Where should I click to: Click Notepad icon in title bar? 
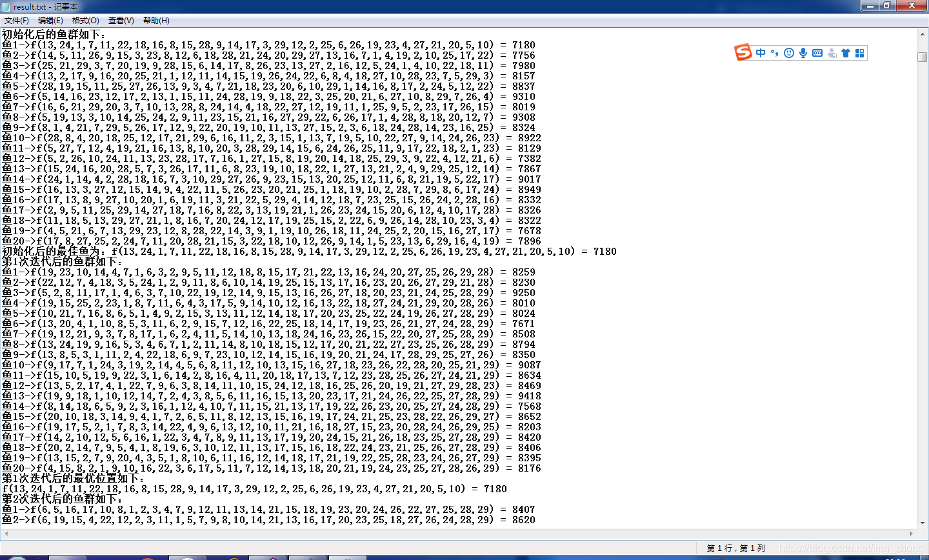(x=6, y=6)
